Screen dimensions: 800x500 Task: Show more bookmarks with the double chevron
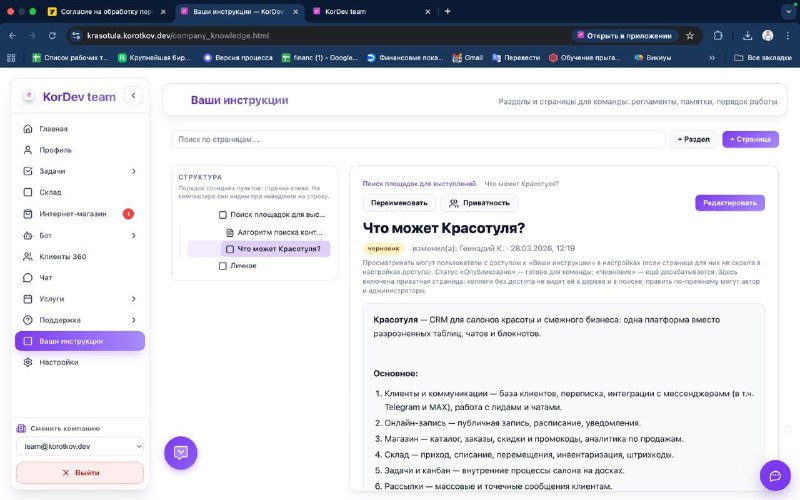click(x=712, y=58)
